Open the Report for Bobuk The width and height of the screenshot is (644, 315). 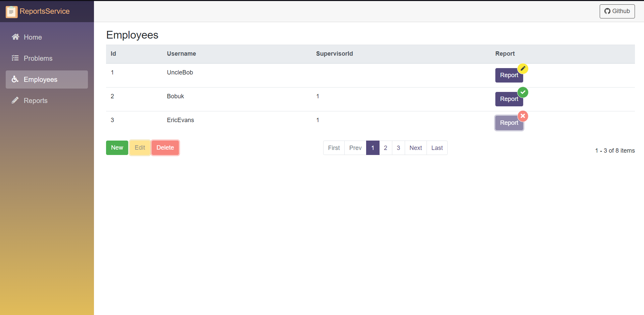click(x=509, y=99)
